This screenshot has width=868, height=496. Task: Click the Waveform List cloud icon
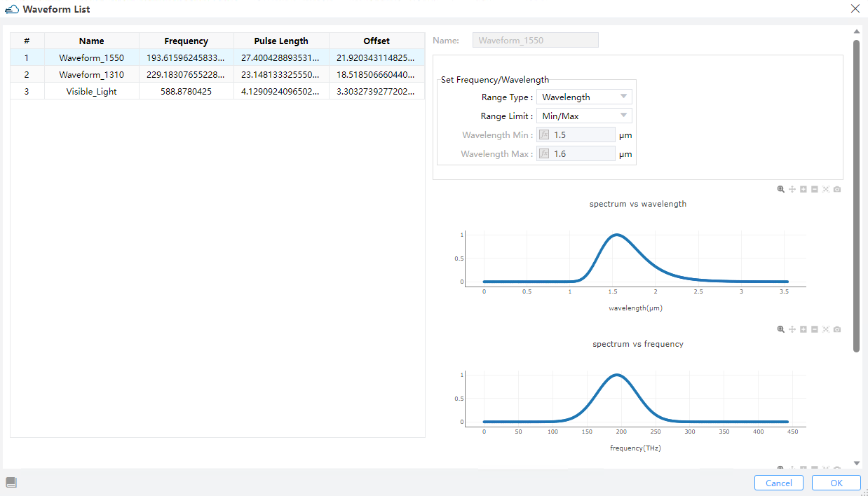coord(12,9)
